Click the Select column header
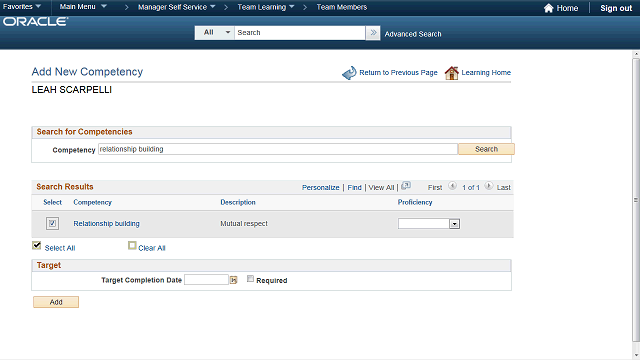 [52, 202]
